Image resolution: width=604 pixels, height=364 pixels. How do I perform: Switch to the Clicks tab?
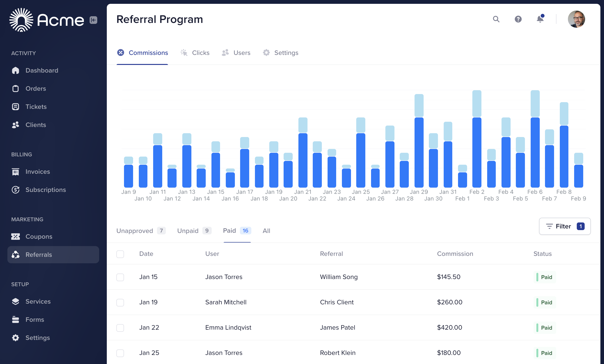coord(195,53)
